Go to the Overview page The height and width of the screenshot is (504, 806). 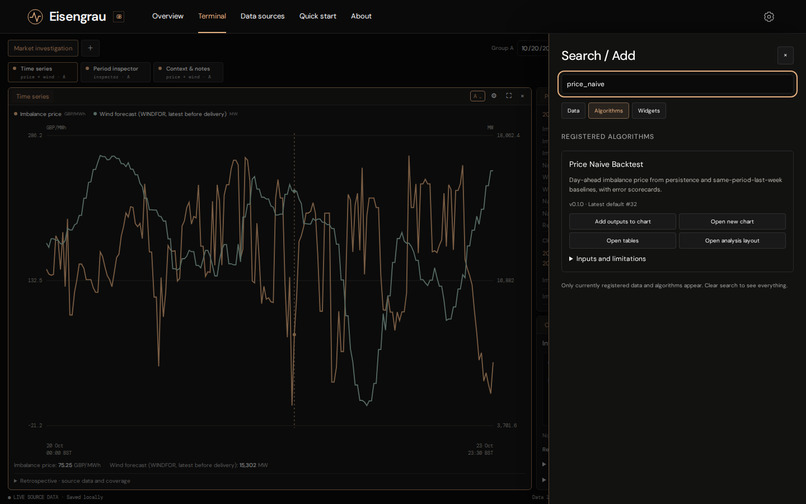[168, 16]
